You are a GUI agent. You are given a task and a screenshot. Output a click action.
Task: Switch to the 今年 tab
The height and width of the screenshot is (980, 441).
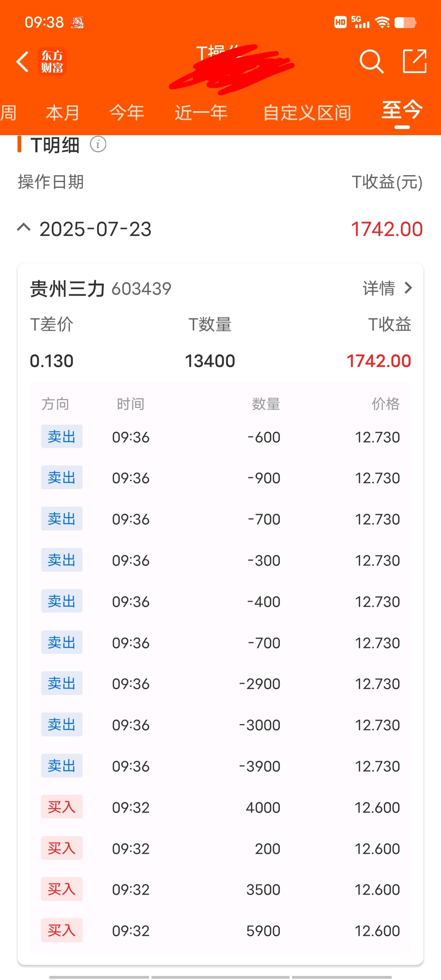(x=127, y=113)
